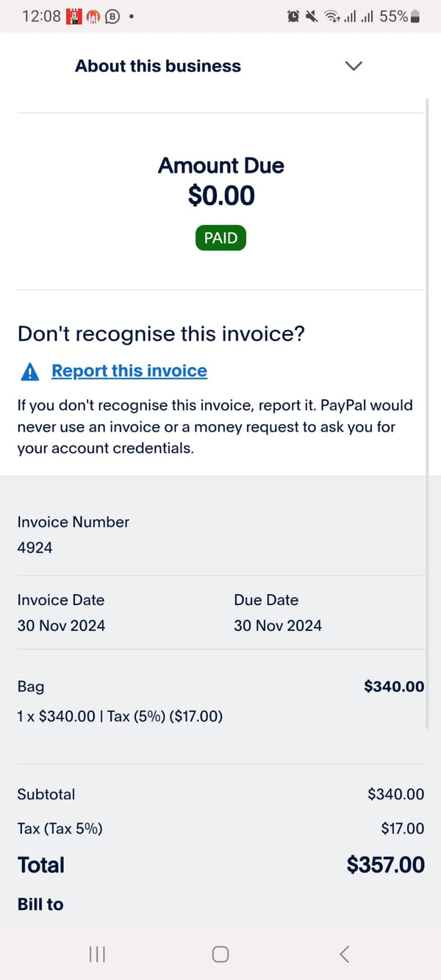Tap the blue warning triangle icon
441x980 pixels.
(x=30, y=372)
